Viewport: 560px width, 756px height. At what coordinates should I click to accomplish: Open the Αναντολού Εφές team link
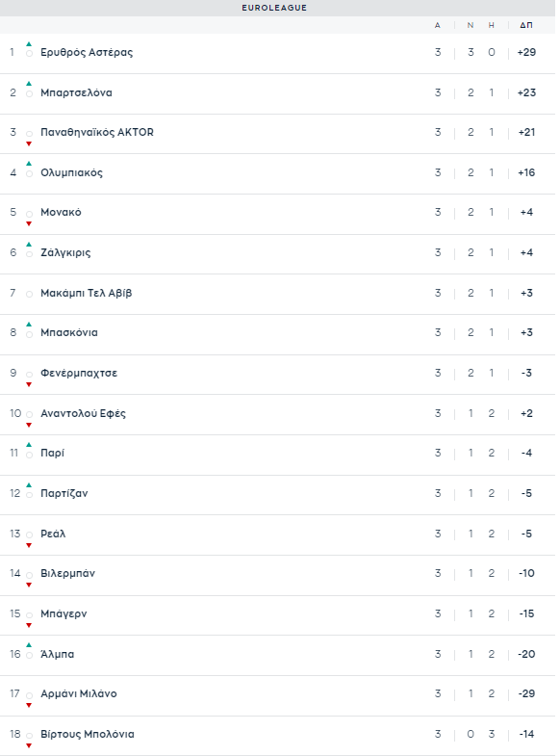pos(83,414)
